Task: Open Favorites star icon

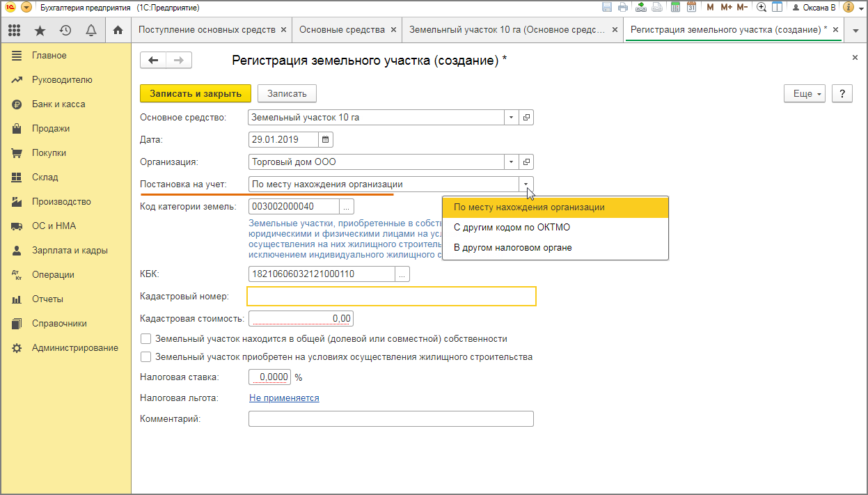Action: pos(40,30)
